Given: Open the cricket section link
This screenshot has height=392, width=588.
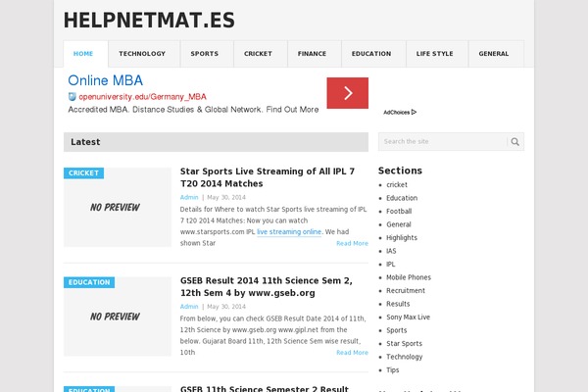Looking at the screenshot, I should tap(397, 184).
